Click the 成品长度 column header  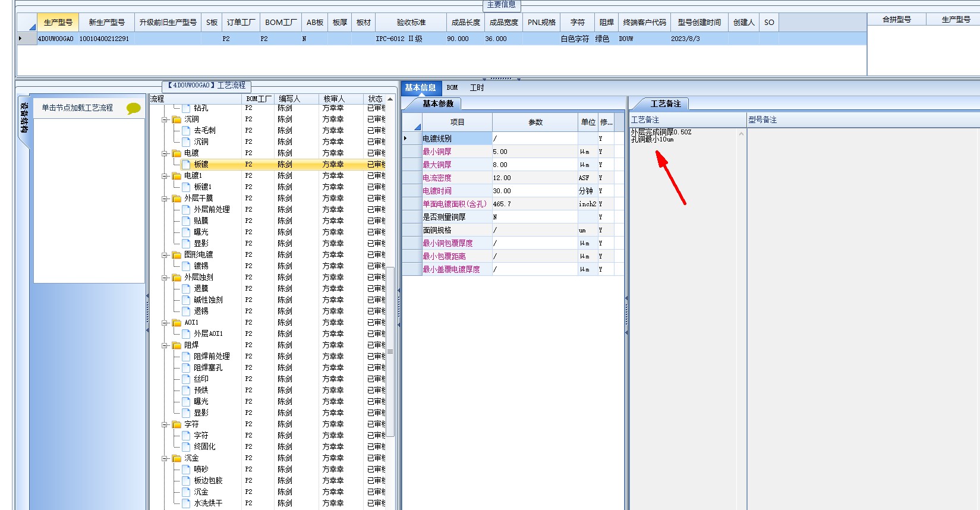pos(465,23)
